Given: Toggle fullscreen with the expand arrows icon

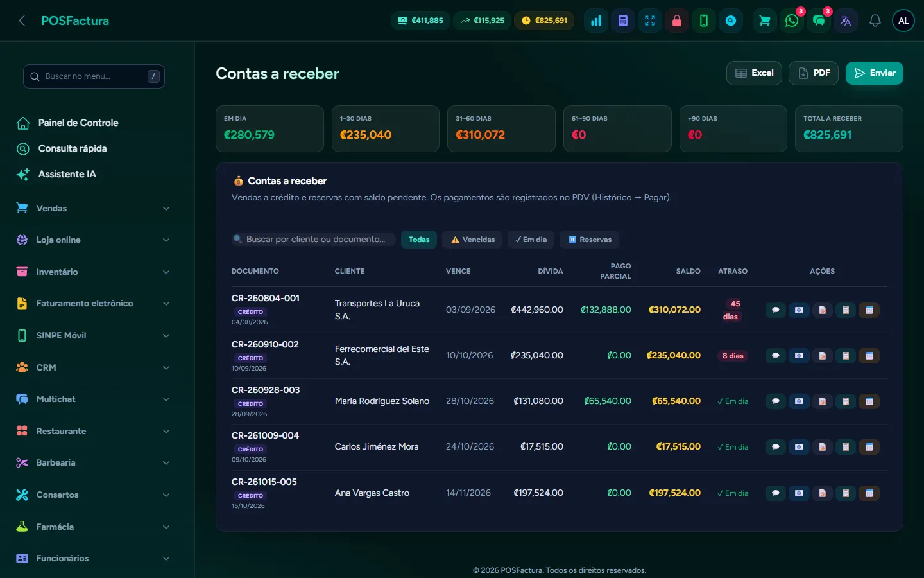Looking at the screenshot, I should (649, 21).
